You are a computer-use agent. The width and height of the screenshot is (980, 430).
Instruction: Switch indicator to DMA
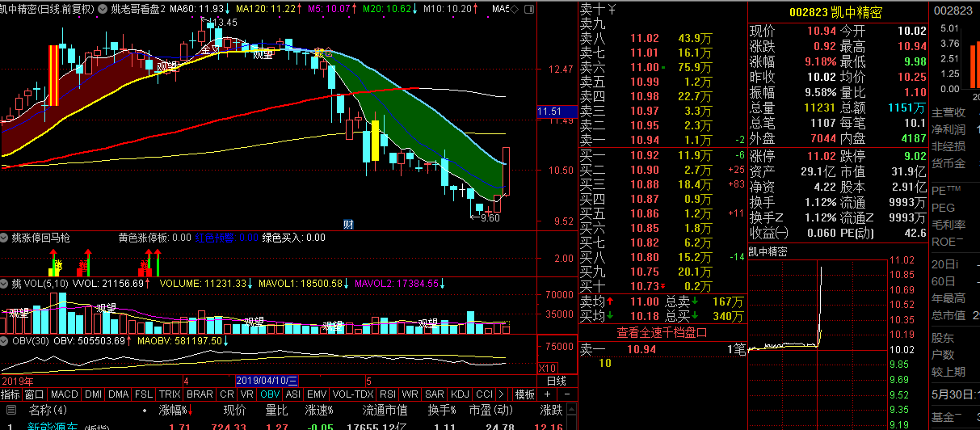(119, 394)
